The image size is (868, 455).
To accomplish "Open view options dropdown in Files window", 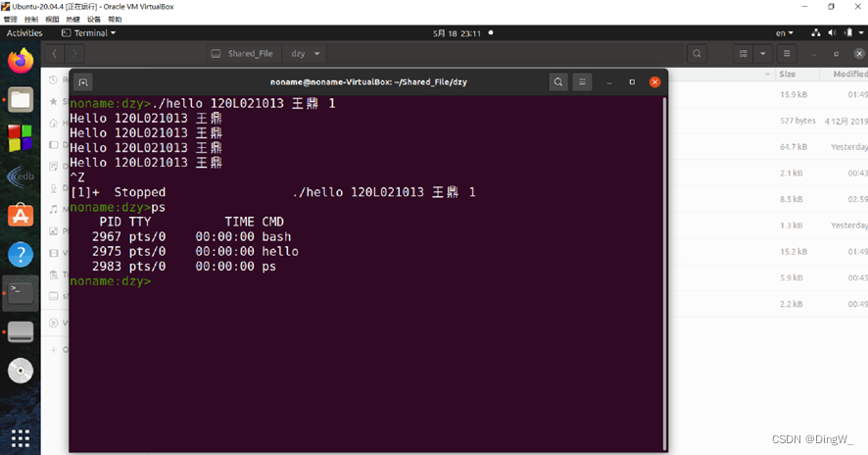I will (763, 54).
